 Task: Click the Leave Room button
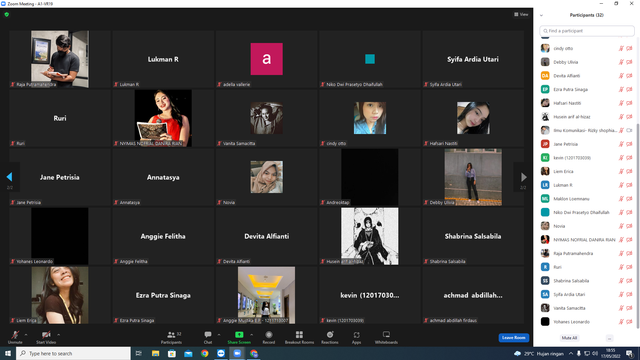click(513, 338)
